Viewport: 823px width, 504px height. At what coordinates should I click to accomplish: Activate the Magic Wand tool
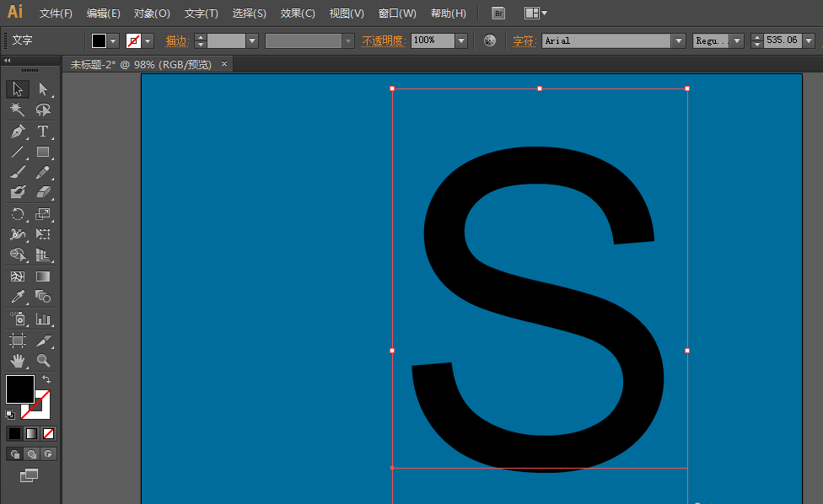(18, 110)
